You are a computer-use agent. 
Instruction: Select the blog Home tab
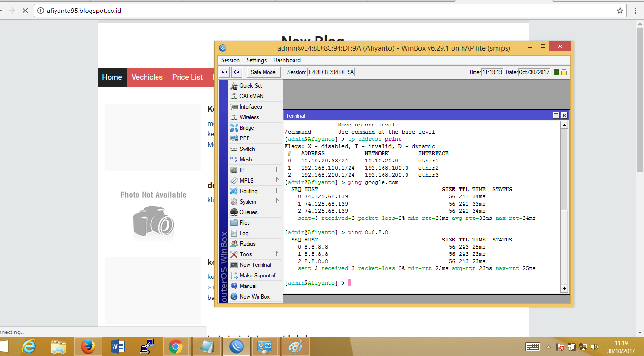point(112,77)
